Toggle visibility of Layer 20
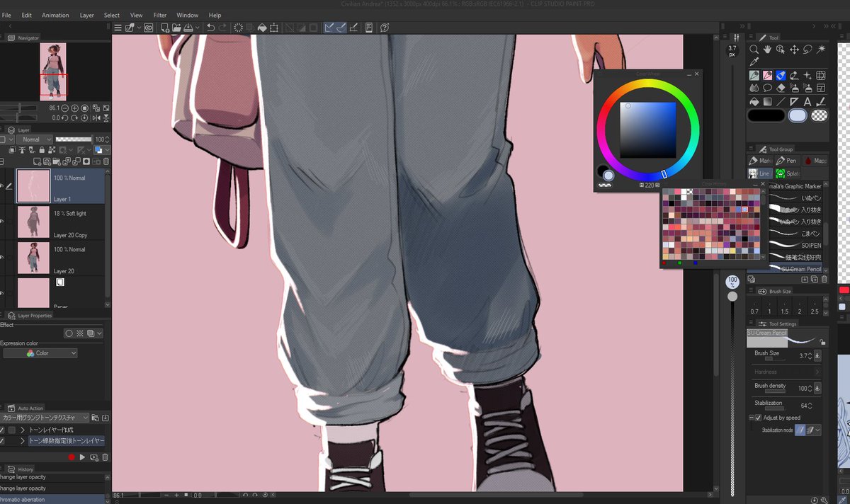This screenshot has height=504, width=850. click(x=2, y=258)
